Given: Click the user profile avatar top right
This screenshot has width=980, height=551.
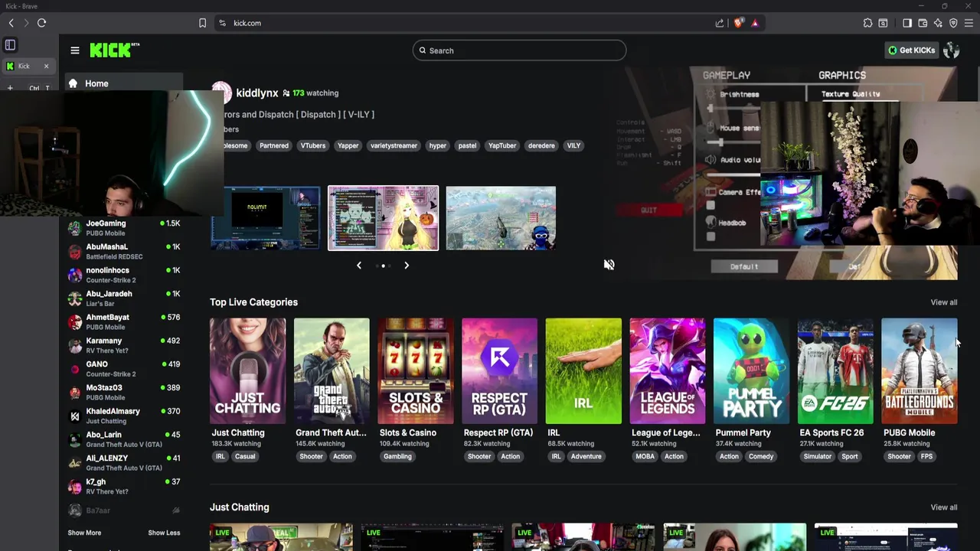Looking at the screenshot, I should tap(952, 51).
